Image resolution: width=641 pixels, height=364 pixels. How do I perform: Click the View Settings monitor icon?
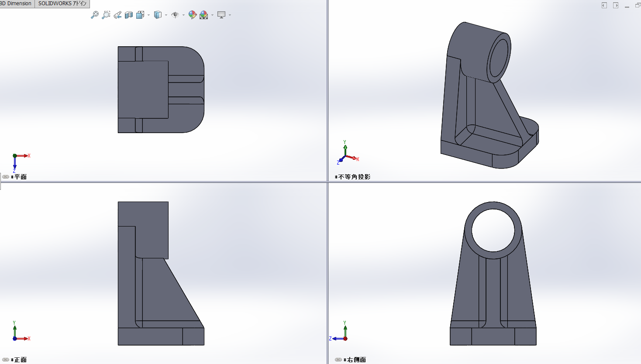click(221, 15)
